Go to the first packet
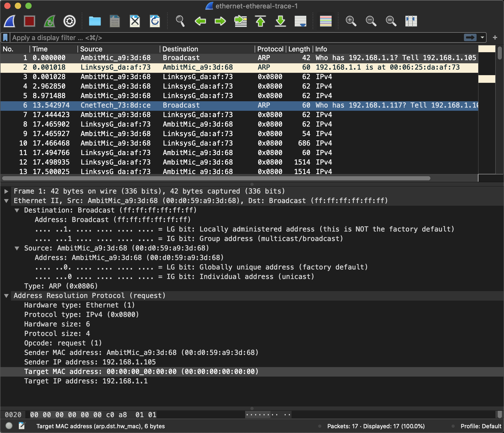Viewport: 504px width, 433px height. coord(260,21)
